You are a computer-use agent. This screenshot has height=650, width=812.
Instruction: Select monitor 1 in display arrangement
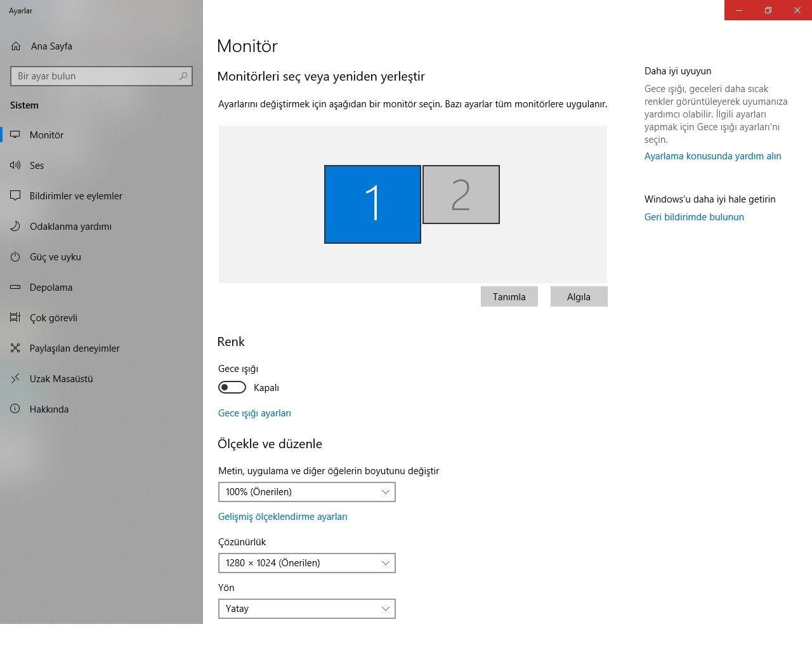point(372,204)
